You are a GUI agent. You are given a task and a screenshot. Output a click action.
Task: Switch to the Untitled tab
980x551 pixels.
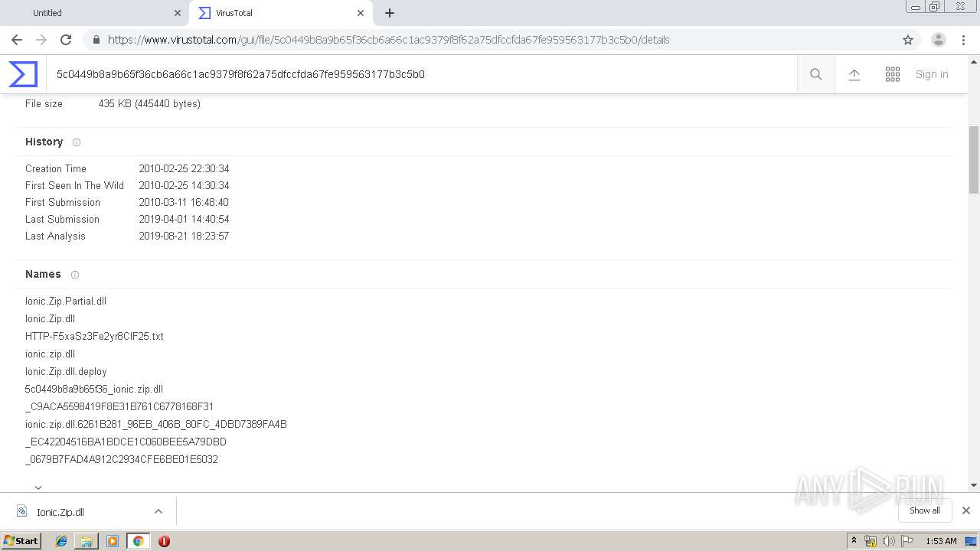coord(93,13)
